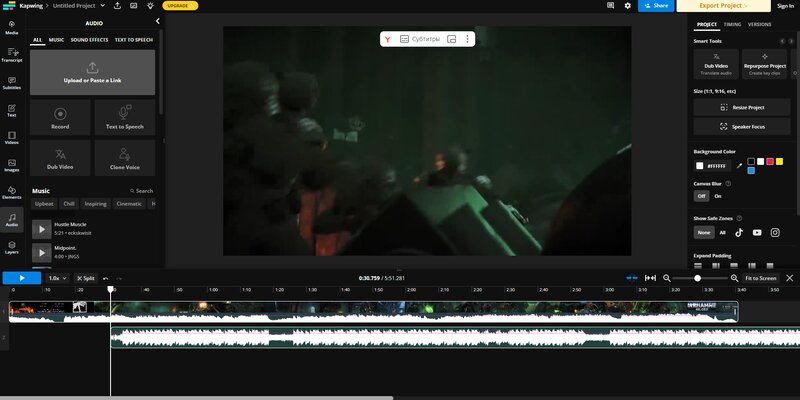
Task: Open the Elements panel
Action: click(12, 192)
